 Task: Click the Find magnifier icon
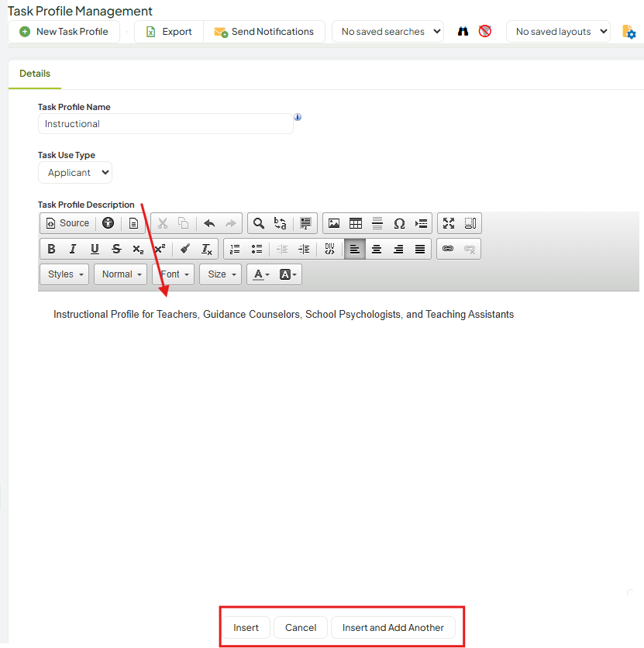[259, 223]
